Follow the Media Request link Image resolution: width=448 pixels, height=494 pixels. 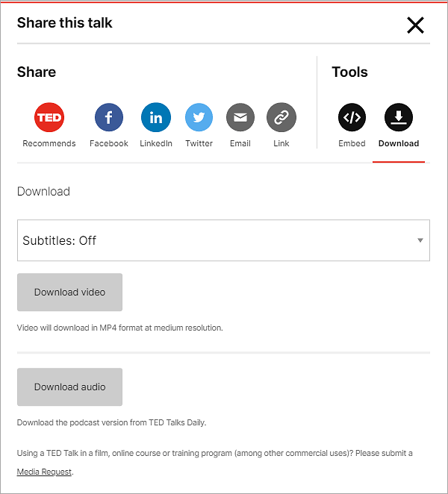[x=45, y=472]
